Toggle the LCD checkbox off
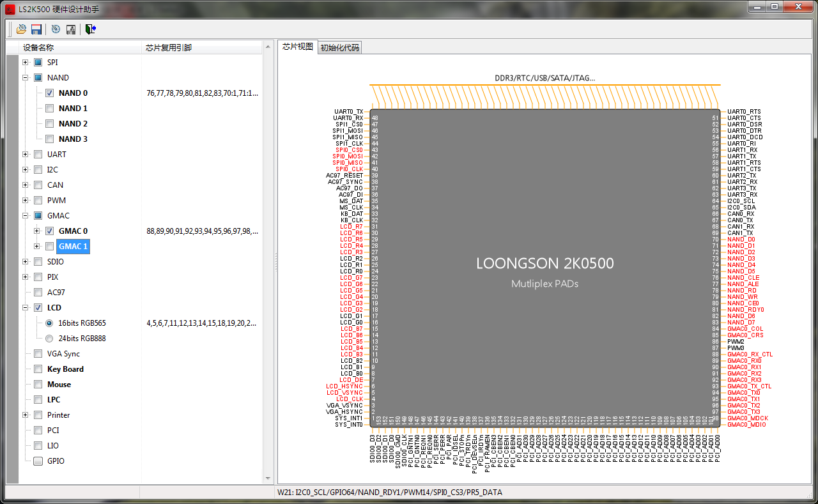This screenshot has height=504, width=818. (38, 308)
